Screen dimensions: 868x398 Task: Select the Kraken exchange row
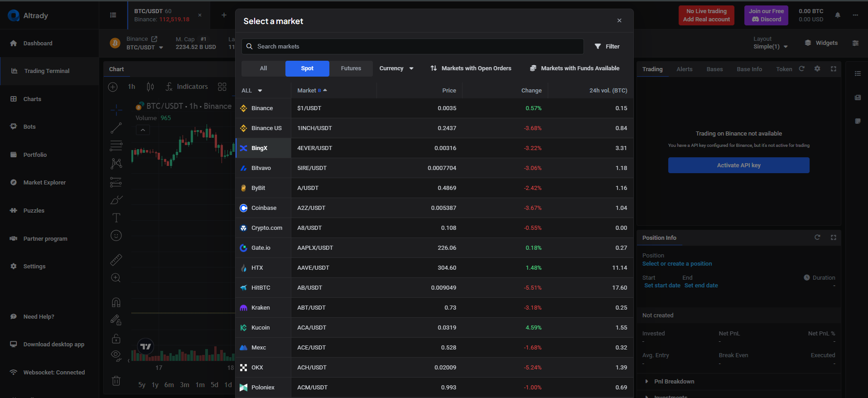click(x=263, y=308)
